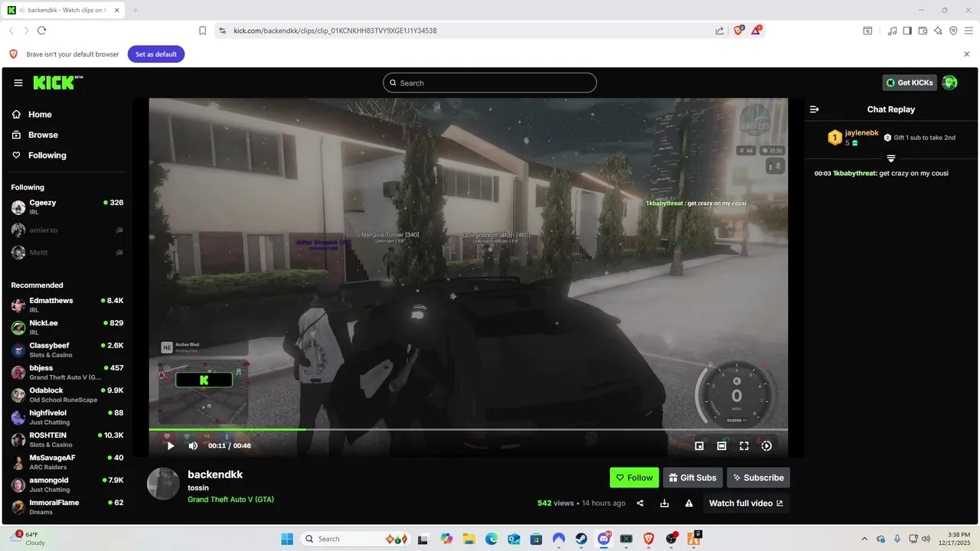
Task: Click 1kbabythreat's username in chat replay
Action: [x=854, y=173]
